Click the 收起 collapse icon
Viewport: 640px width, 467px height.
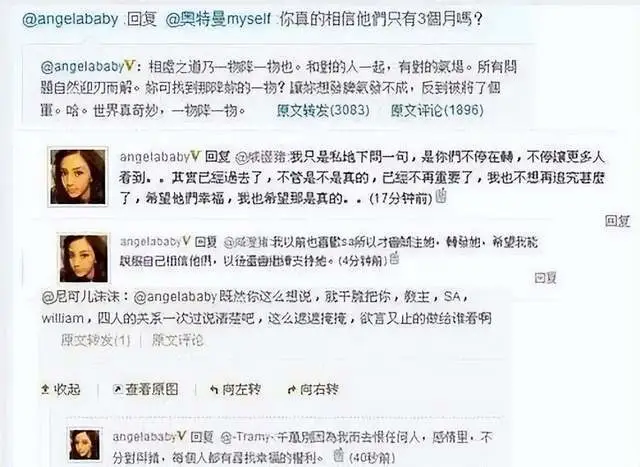click(x=45, y=389)
